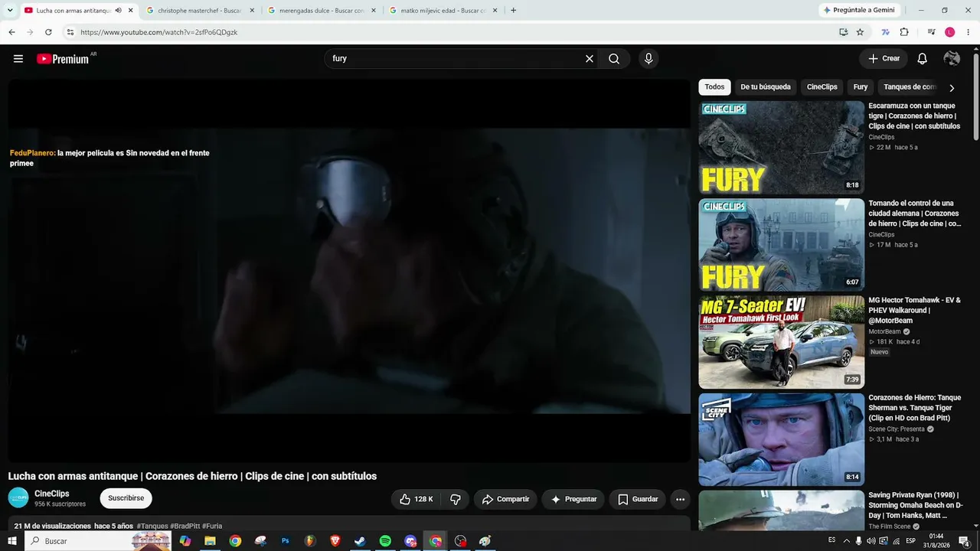The width and height of the screenshot is (980, 551).
Task: Expand hidden system tray icons
Action: click(846, 541)
